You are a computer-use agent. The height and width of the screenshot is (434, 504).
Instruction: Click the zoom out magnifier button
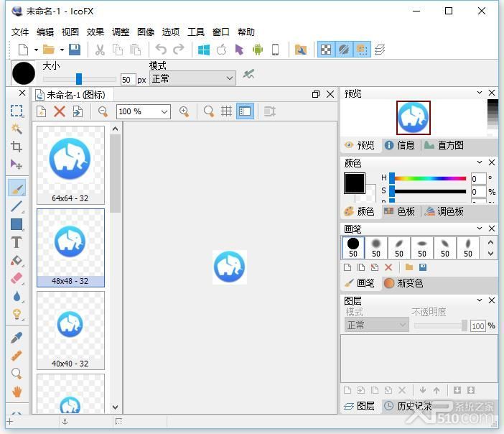(103, 111)
